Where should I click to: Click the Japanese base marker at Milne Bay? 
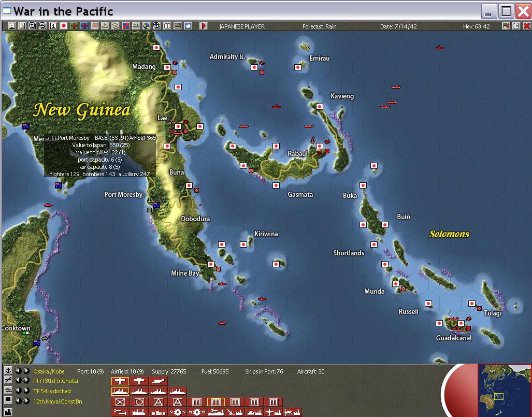point(211,264)
